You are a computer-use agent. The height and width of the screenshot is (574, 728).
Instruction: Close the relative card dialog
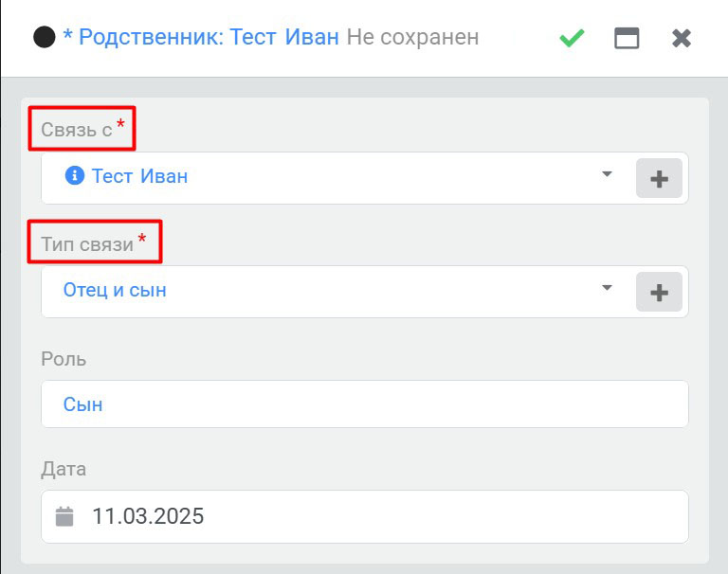click(x=682, y=38)
